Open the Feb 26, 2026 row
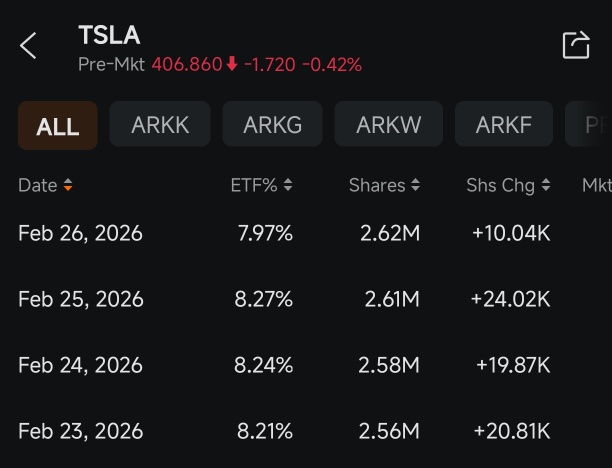Viewport: 612px width, 468px height. (x=306, y=233)
